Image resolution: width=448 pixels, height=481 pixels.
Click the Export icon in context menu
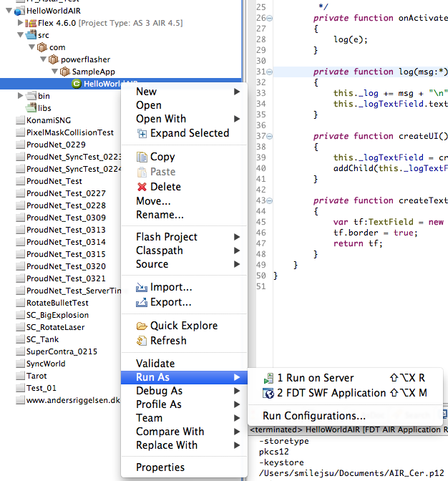142,303
